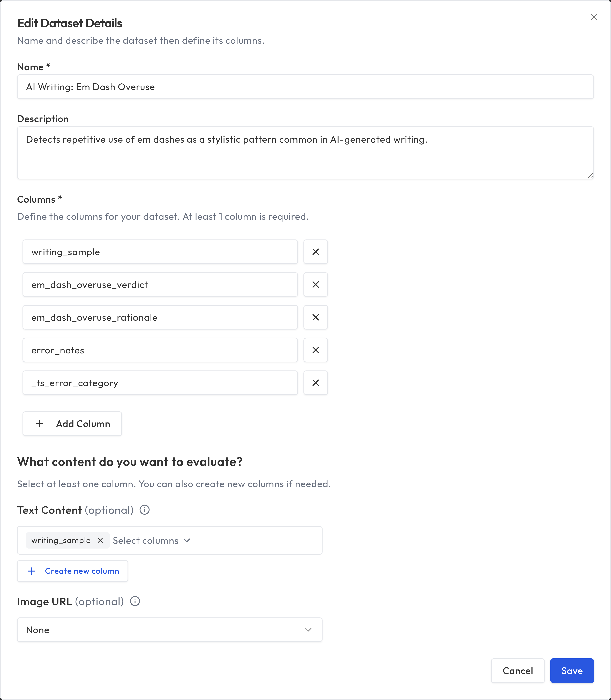Save the dataset details

(x=572, y=671)
